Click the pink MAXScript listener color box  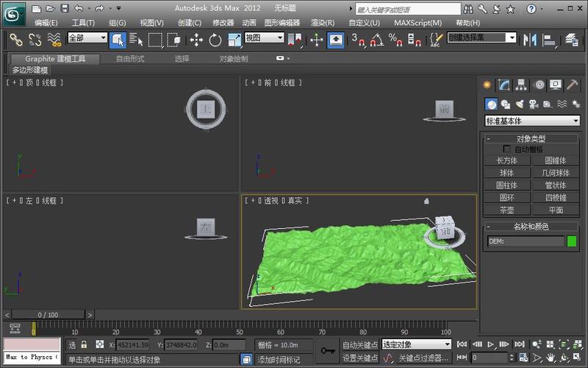[x=32, y=344]
